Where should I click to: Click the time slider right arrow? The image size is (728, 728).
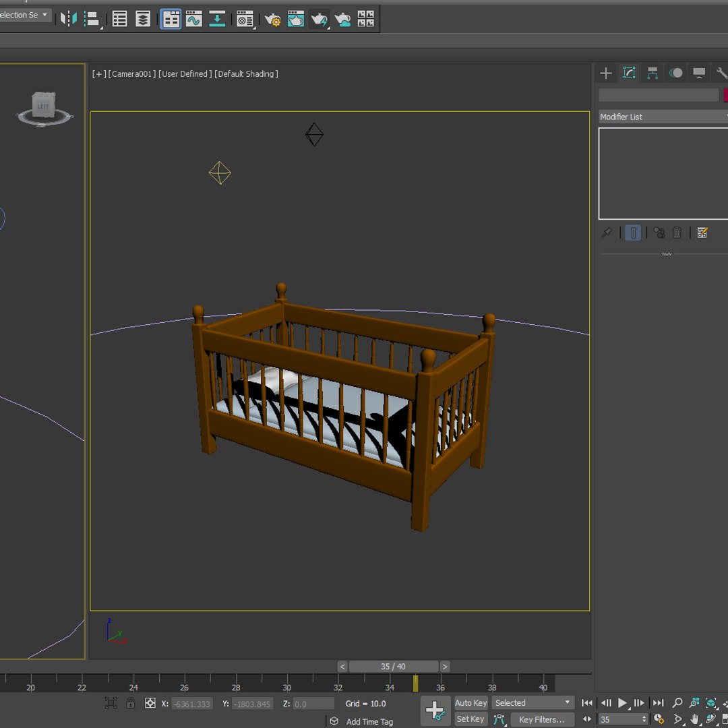[445, 666]
